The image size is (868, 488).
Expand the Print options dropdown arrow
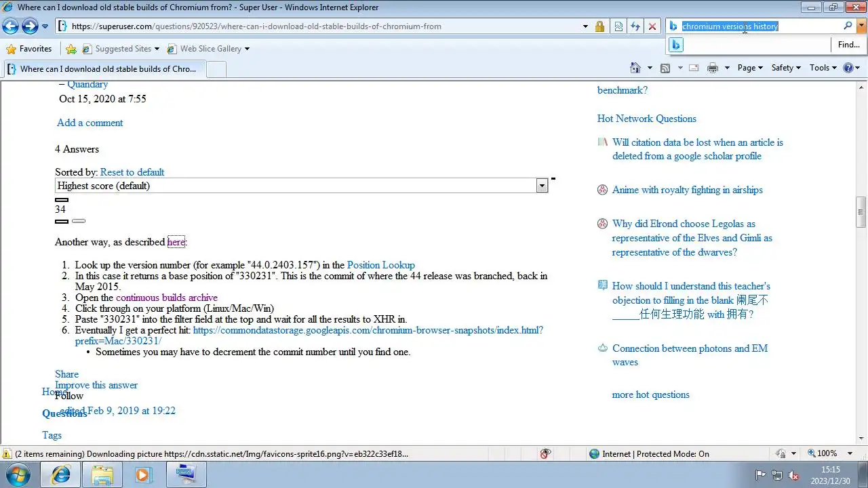(x=727, y=68)
